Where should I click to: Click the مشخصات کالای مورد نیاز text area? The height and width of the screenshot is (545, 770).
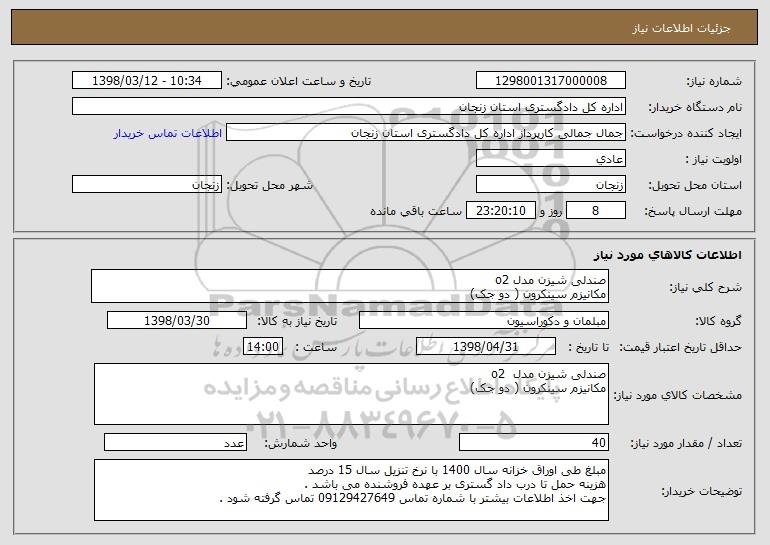click(x=351, y=394)
